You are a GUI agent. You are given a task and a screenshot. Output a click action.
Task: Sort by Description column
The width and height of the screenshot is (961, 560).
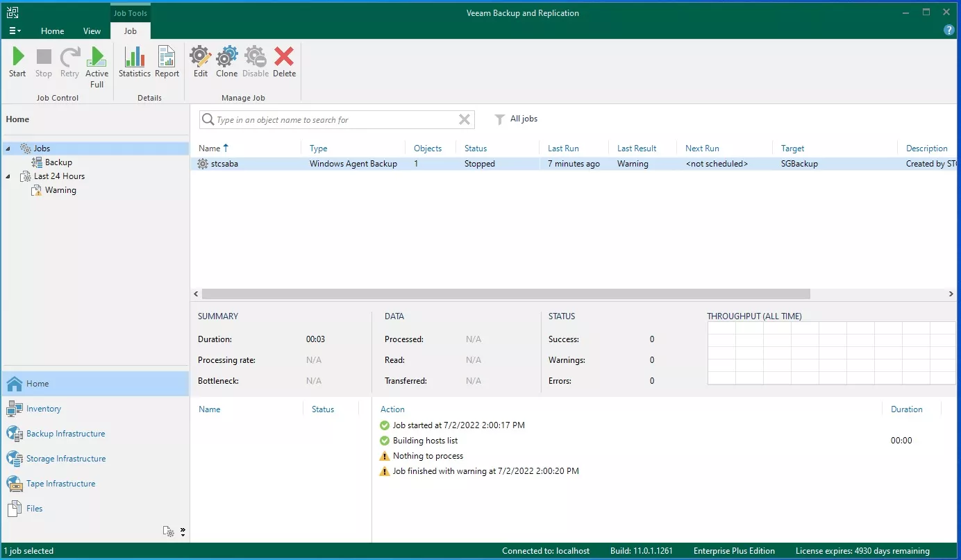928,148
